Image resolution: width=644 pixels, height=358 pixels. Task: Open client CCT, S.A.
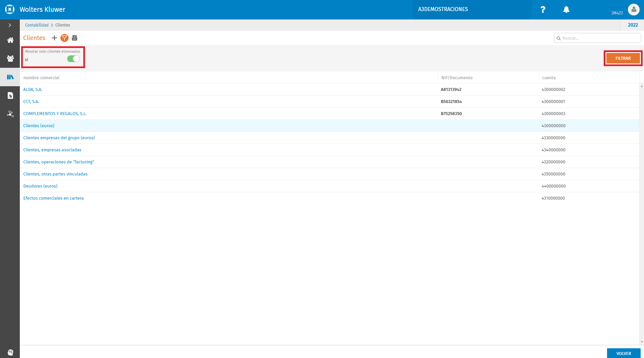(31, 102)
